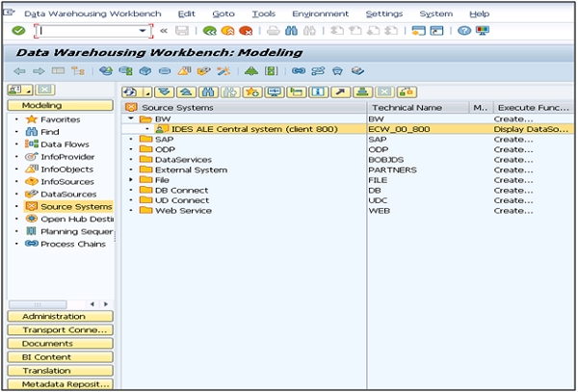Click the Save disk icon
This screenshot has width=578, height=392.
click(x=182, y=31)
